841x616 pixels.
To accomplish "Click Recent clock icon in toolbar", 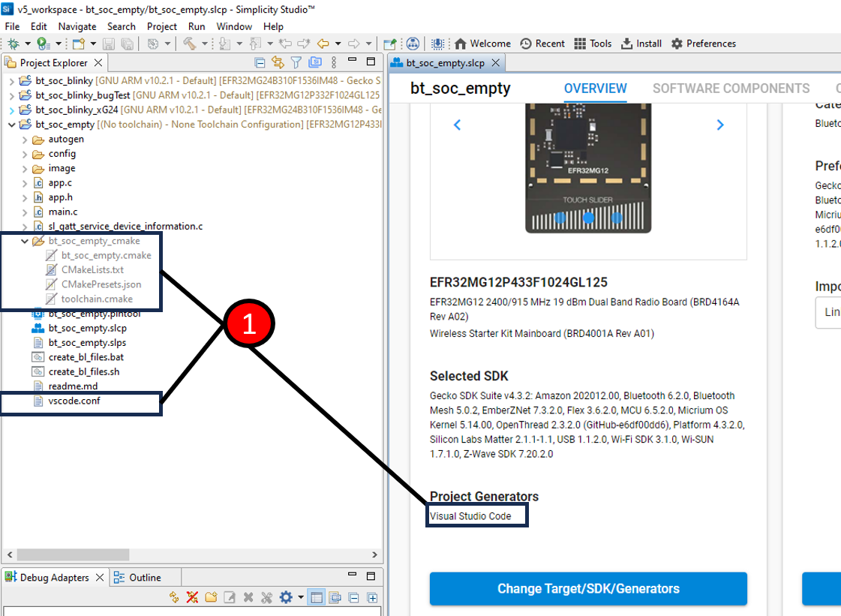I will coord(526,44).
